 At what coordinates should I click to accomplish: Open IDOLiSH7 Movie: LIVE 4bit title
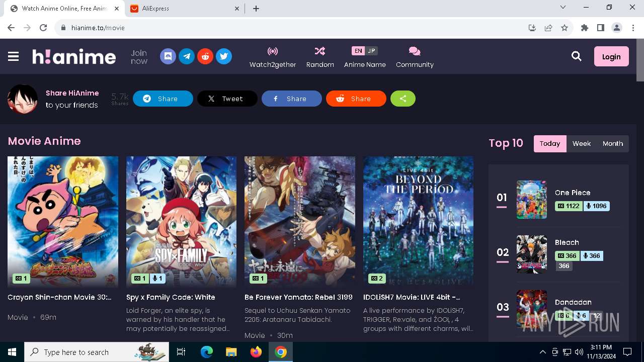pyautogui.click(x=412, y=297)
